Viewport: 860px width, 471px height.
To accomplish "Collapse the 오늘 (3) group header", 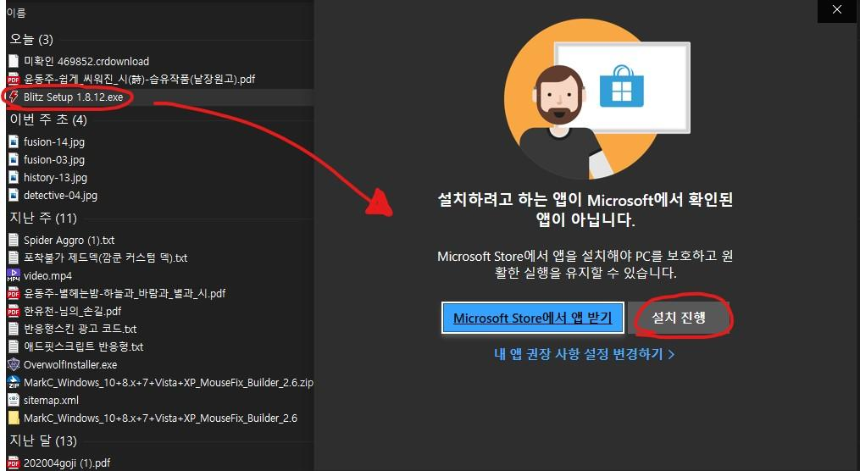I will [x=31, y=39].
